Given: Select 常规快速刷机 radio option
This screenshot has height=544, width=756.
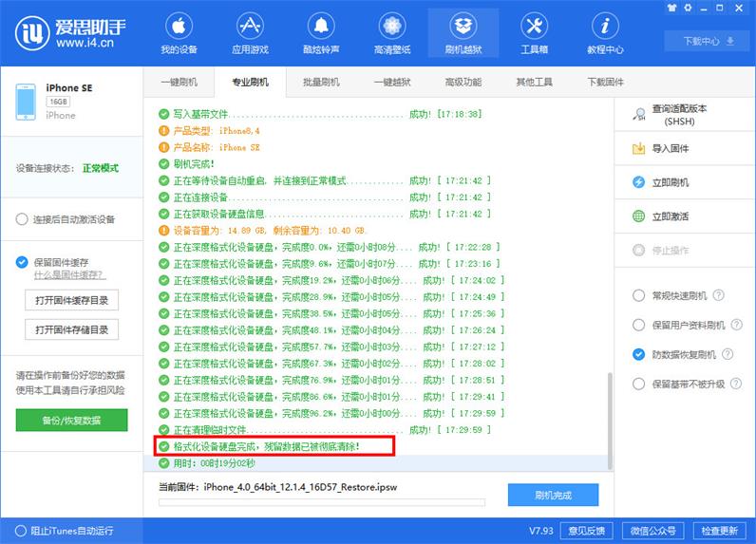Looking at the screenshot, I should [638, 295].
